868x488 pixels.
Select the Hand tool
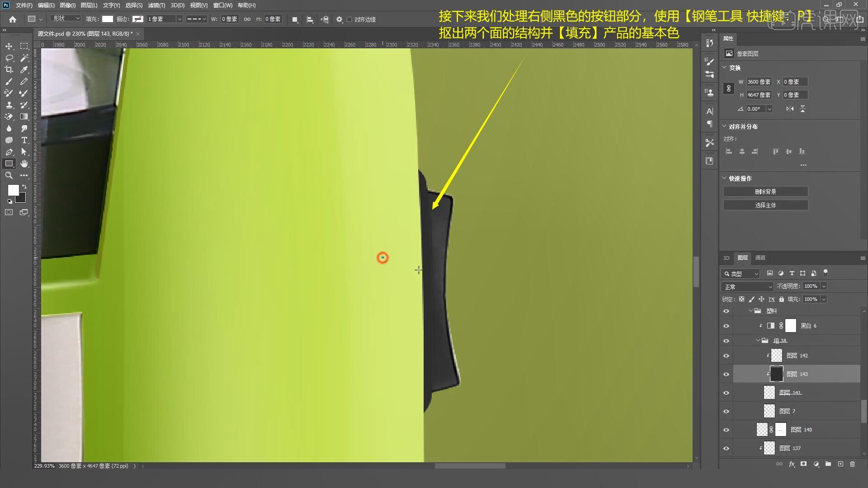(x=24, y=164)
